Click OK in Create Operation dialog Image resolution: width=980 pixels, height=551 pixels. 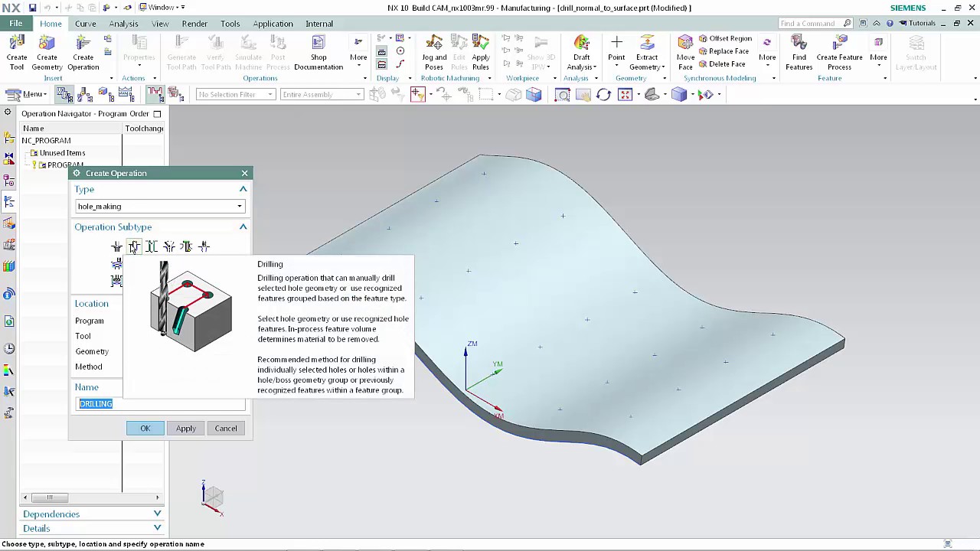pyautogui.click(x=145, y=429)
